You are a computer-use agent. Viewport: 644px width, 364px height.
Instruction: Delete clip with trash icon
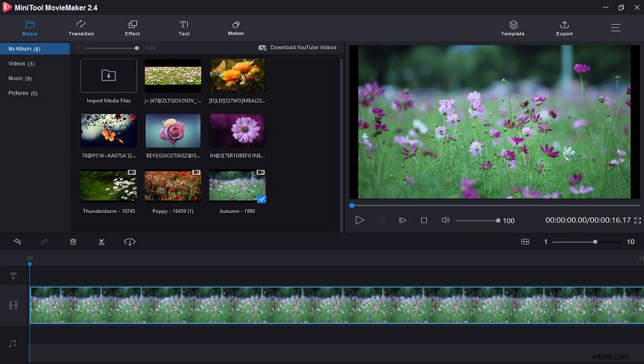coord(73,242)
